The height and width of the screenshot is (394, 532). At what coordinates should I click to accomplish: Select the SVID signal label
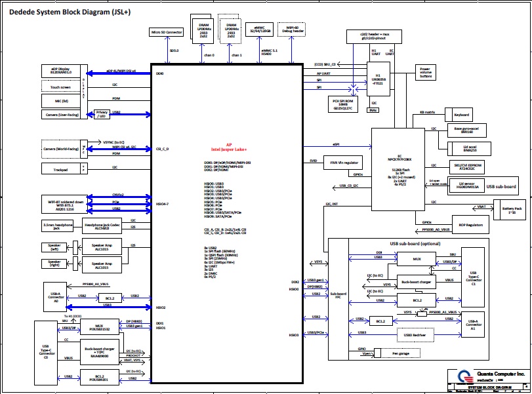[x=313, y=161]
